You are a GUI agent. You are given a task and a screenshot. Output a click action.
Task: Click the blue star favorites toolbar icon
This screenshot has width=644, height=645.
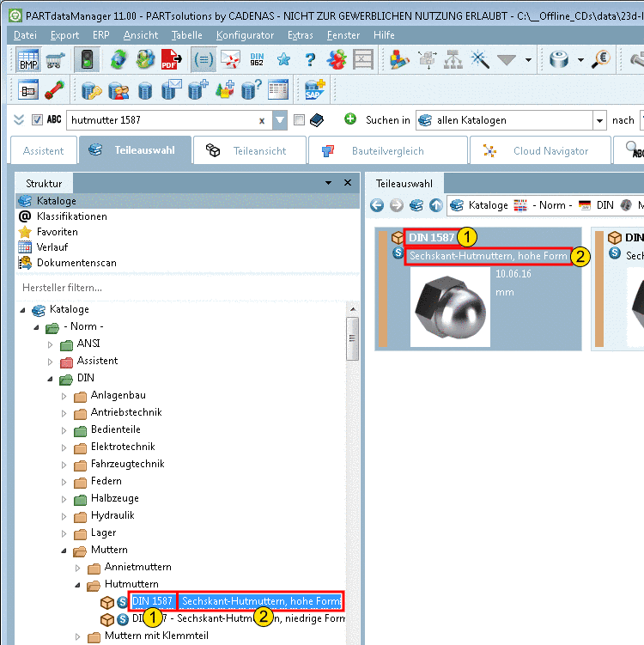pos(283,59)
